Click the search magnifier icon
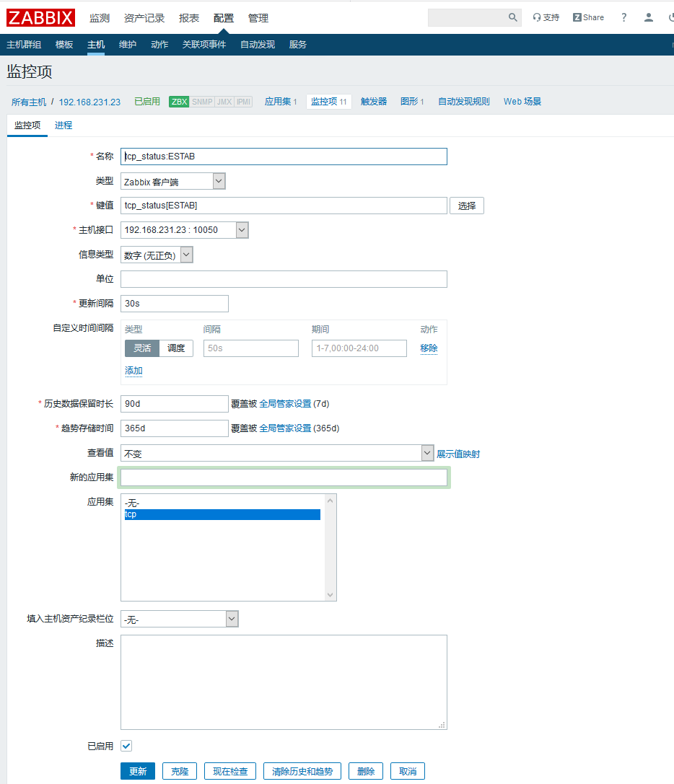The image size is (674, 784). tap(515, 17)
